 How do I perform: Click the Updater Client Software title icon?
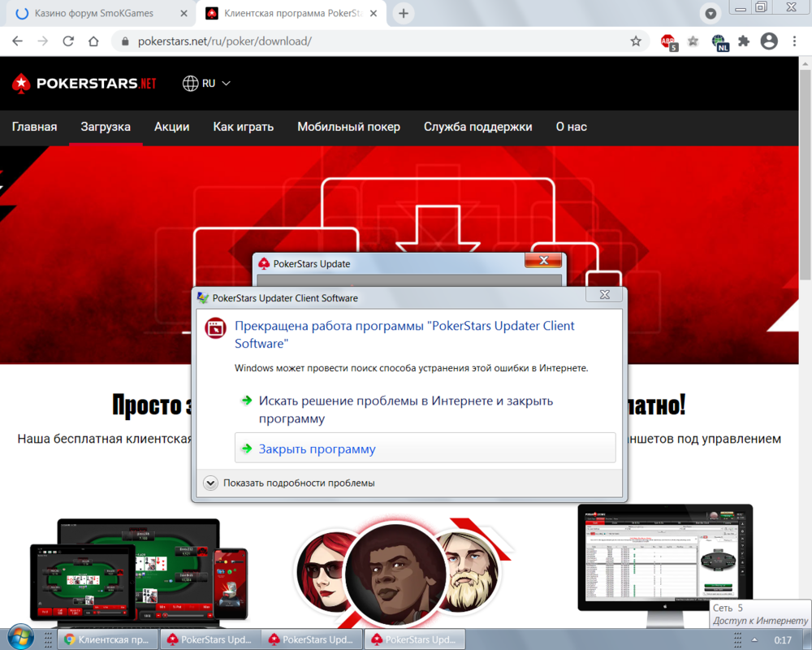coord(203,298)
